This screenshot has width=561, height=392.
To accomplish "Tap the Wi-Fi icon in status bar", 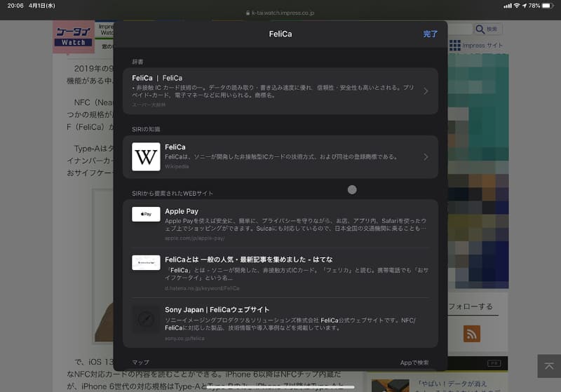I will [x=517, y=6].
